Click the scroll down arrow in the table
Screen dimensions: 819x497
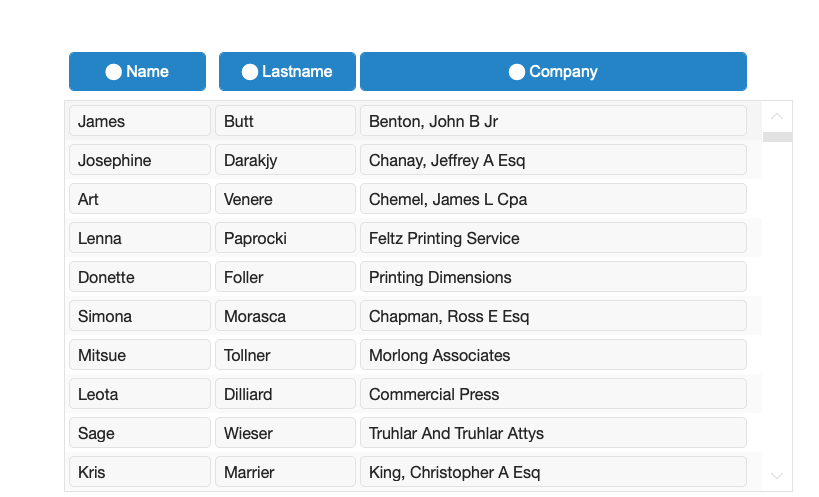click(x=777, y=476)
